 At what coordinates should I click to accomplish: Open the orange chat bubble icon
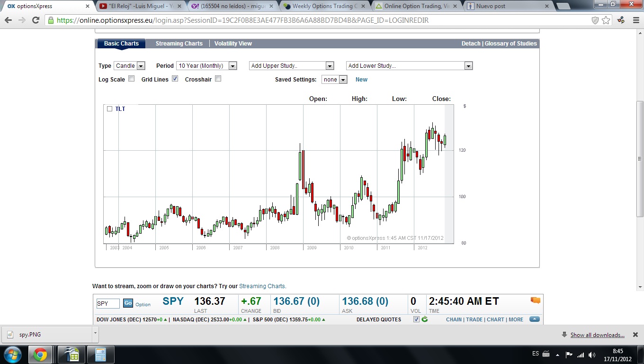coord(536,300)
